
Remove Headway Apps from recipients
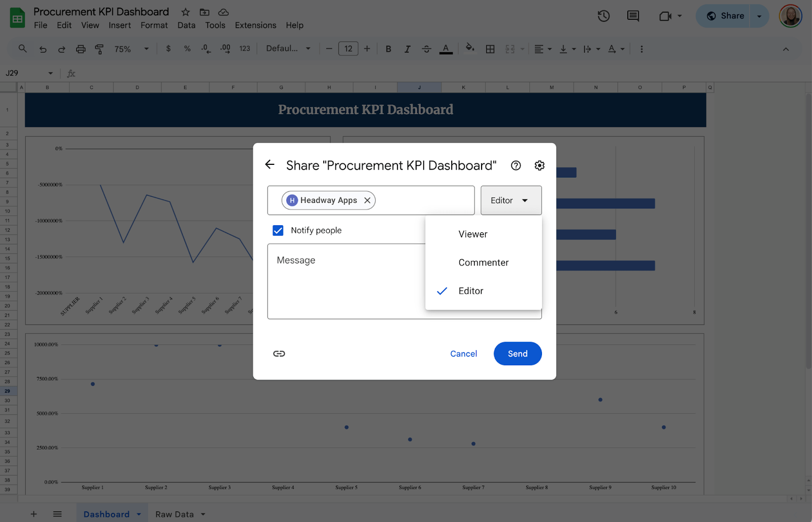point(367,200)
